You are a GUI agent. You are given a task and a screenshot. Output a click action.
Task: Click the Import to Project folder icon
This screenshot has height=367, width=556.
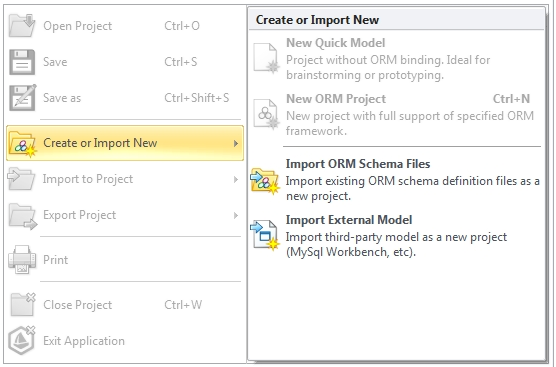point(21,179)
